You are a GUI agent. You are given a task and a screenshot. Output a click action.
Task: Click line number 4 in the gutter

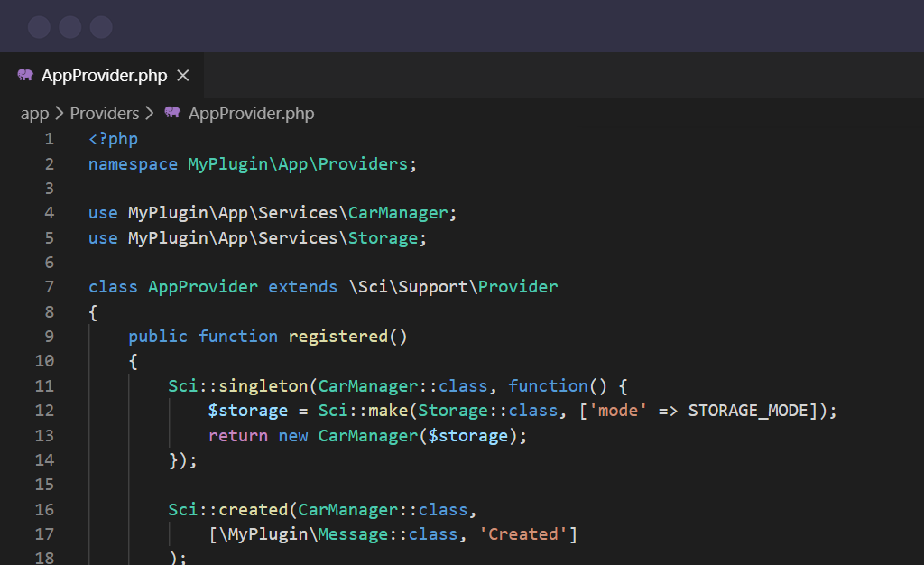50,213
